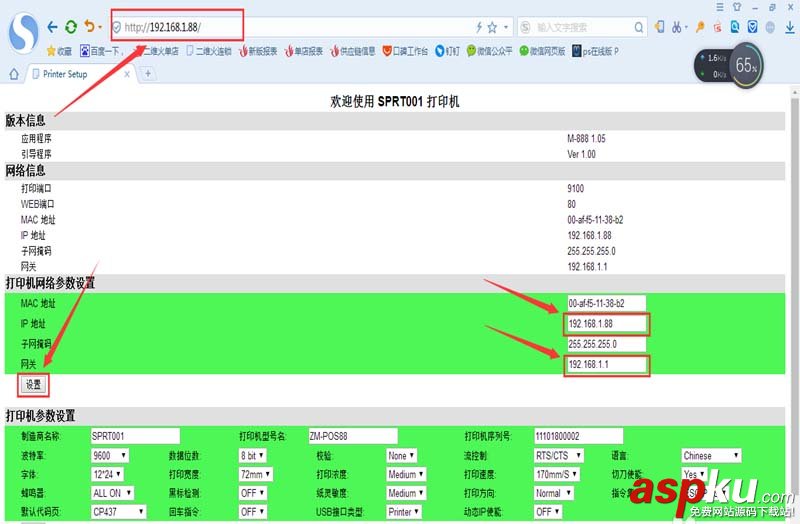Click the download arrow icon
Image resolution: width=800 pixels, height=524 pixels.
(790, 27)
